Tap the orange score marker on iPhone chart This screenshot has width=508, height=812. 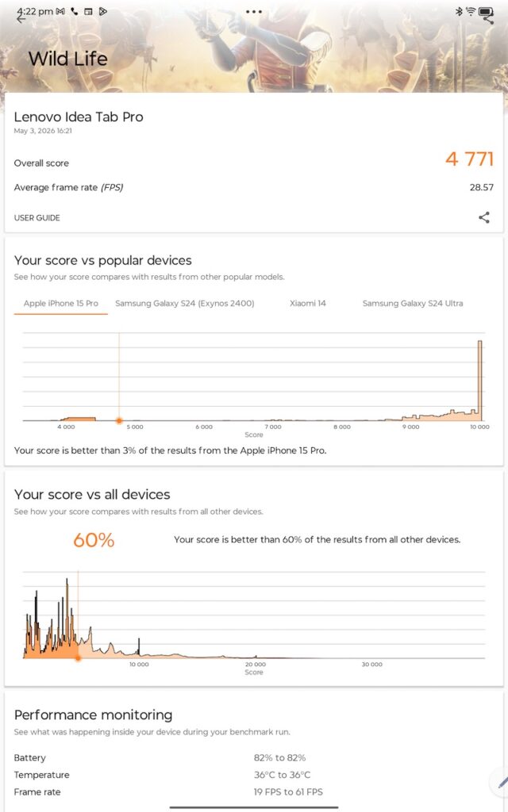119,421
